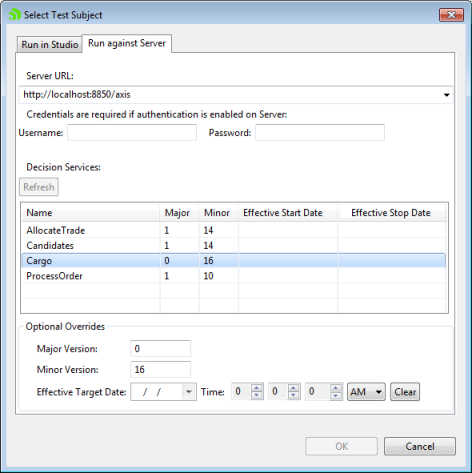Expand the Server URL dropdown

446,95
